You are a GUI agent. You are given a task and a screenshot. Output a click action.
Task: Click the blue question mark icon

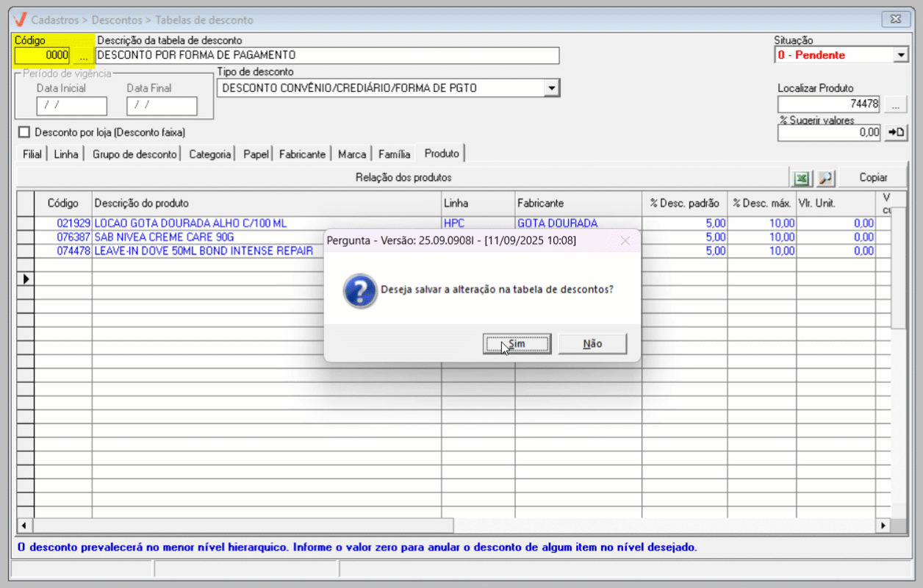[360, 290]
